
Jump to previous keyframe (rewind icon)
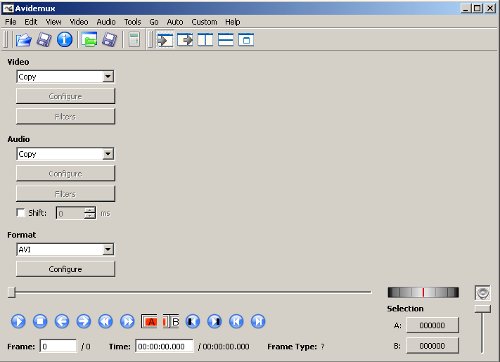[105, 321]
